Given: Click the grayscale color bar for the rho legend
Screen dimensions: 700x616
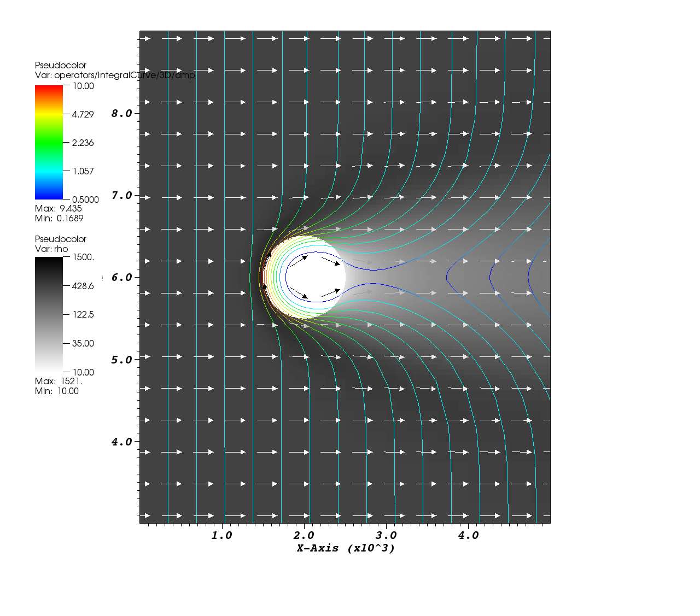Looking at the screenshot, I should pyautogui.click(x=49, y=314).
